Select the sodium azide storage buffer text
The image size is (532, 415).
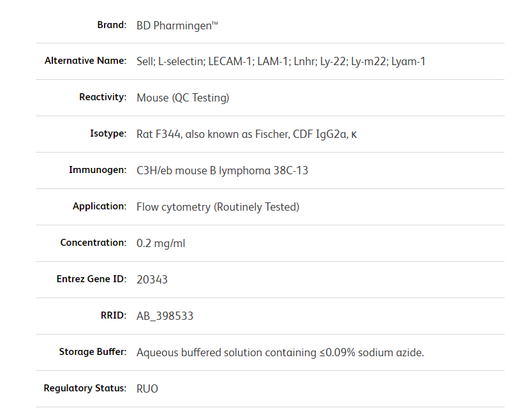coord(280,352)
